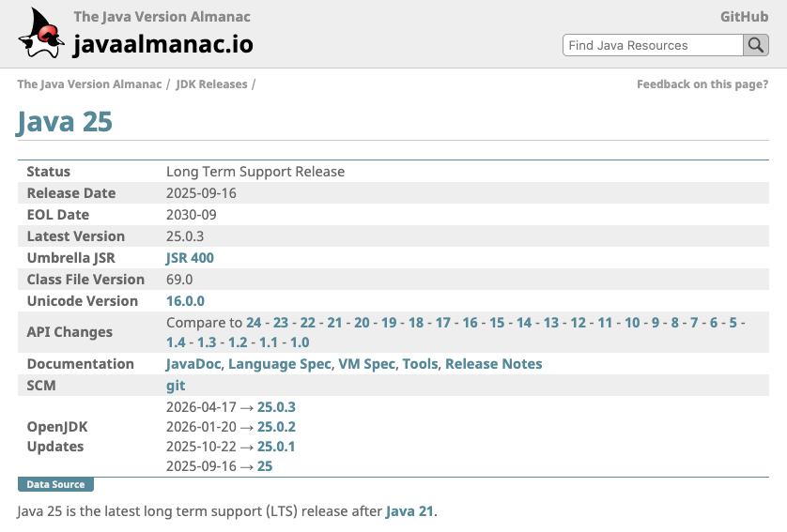Open OpenJDK update 25.0.3 link
Screen dimensions: 787x532
[x=276, y=407]
